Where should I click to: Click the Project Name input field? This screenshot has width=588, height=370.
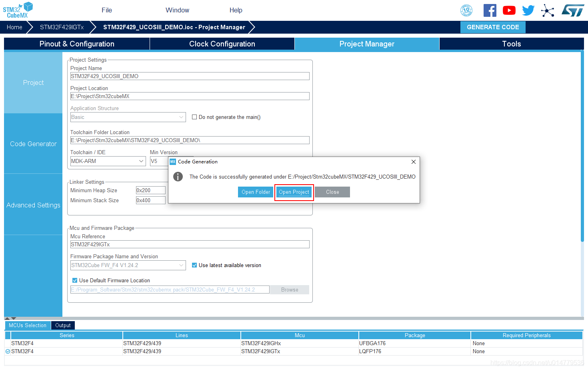pos(190,76)
